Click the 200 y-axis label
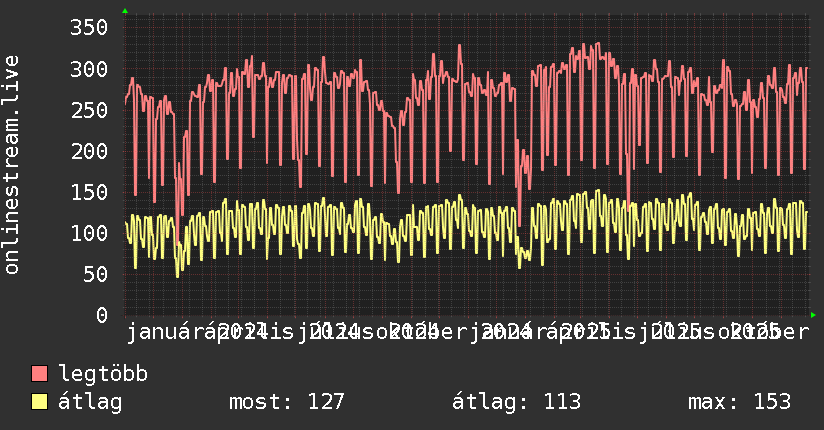The height and width of the screenshot is (430, 824). 89,151
